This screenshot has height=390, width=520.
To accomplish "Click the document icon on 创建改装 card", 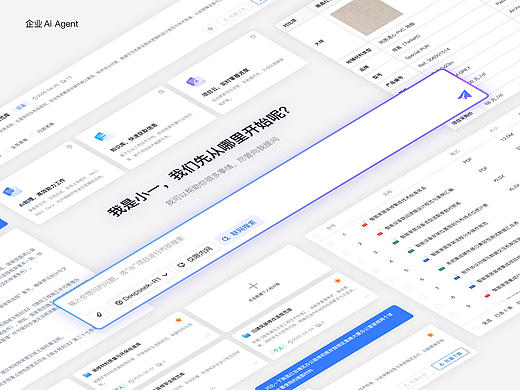I will [x=246, y=335].
